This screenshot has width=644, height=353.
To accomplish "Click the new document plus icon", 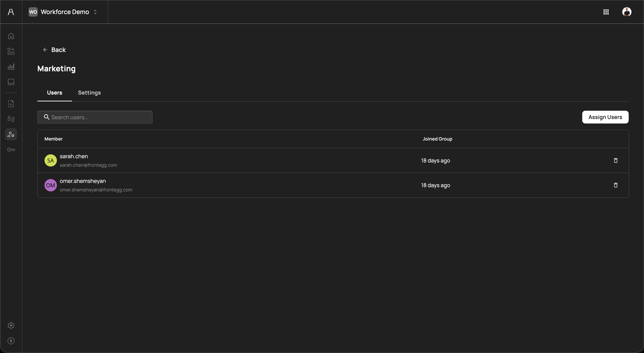I will pyautogui.click(x=11, y=104).
